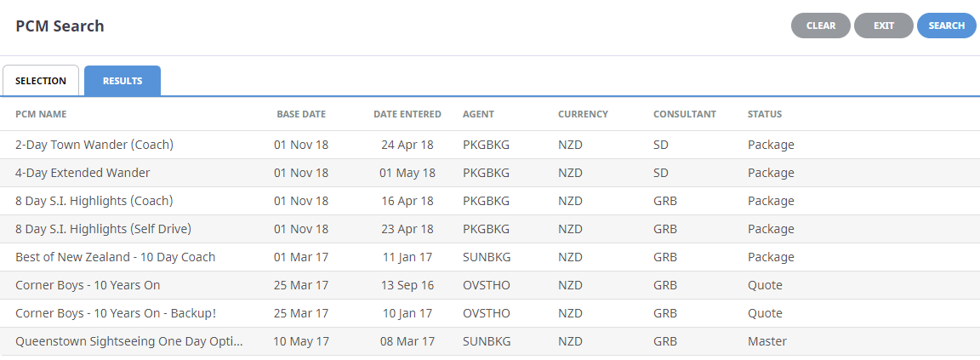Click the STATUS column header

[x=765, y=114]
